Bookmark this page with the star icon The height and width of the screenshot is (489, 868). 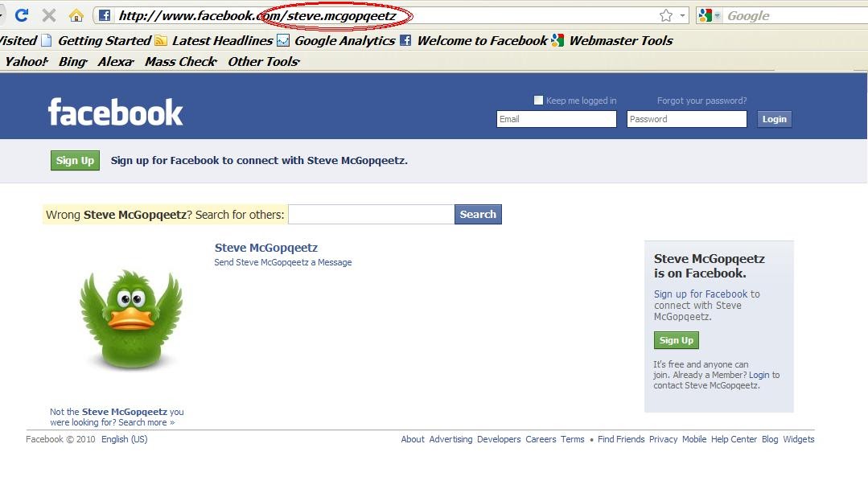(666, 15)
